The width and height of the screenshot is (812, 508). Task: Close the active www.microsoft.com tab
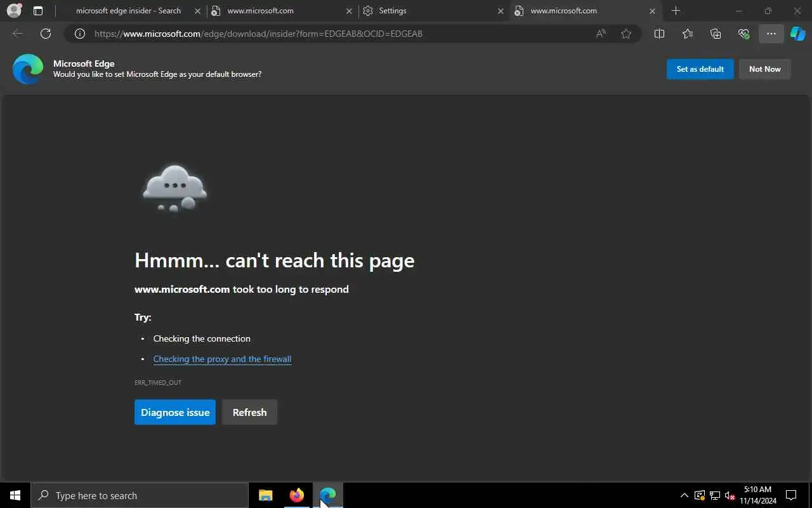click(652, 11)
